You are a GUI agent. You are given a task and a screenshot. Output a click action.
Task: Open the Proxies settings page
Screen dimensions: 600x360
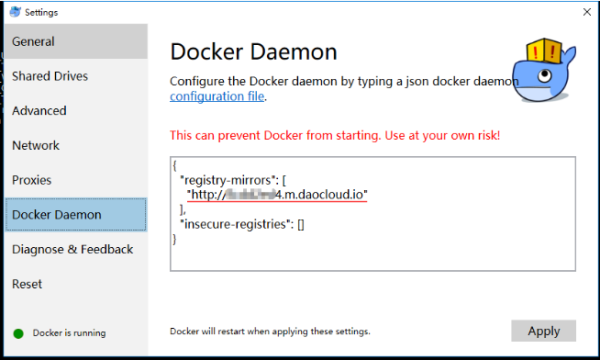coord(76,180)
